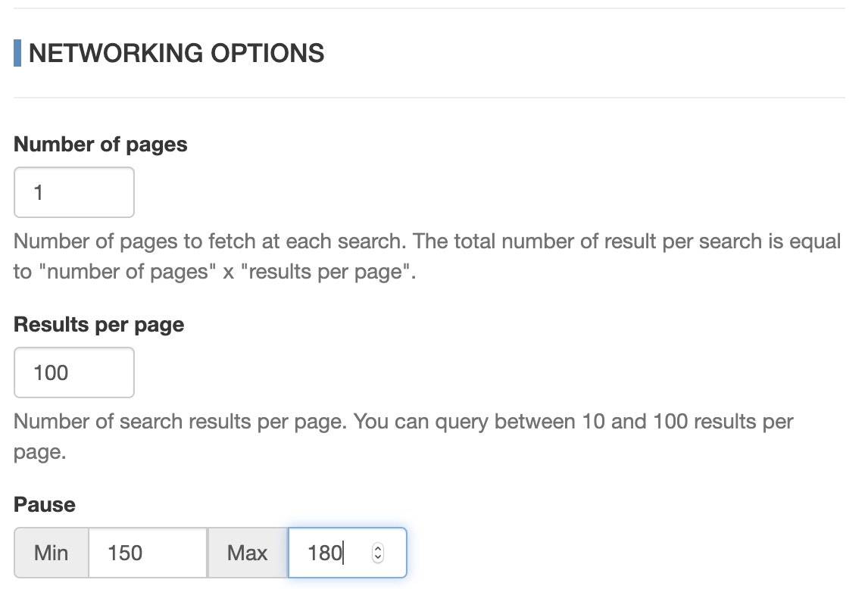Click the Pause Min value field
This screenshot has height=589, width=868.
(148, 553)
